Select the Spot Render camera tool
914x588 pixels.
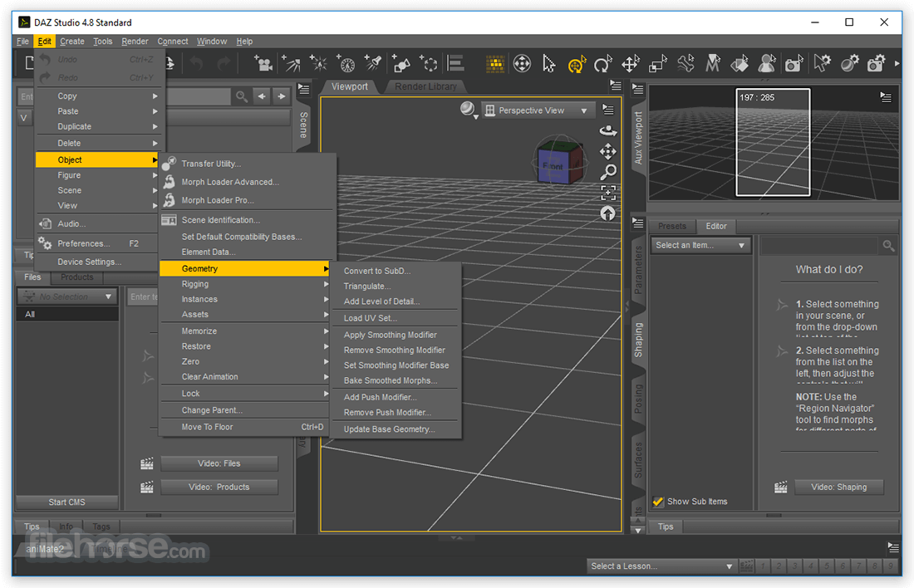click(x=794, y=63)
